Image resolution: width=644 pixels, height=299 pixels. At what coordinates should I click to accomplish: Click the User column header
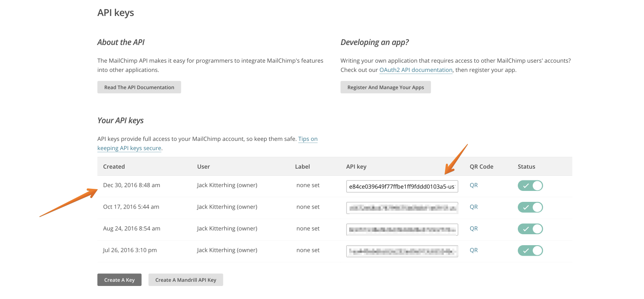(204, 167)
